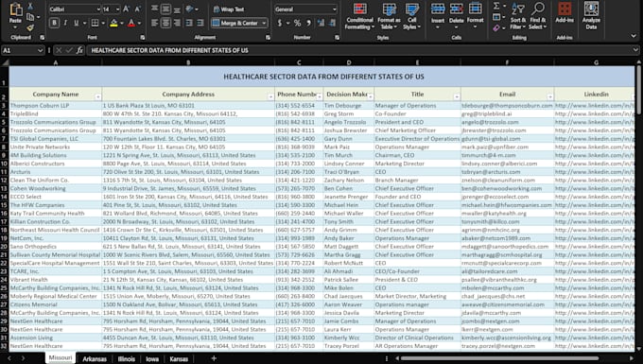Click the Clear eraser icon
Image resolution: width=643 pixels, height=364 pixels.
point(496,27)
